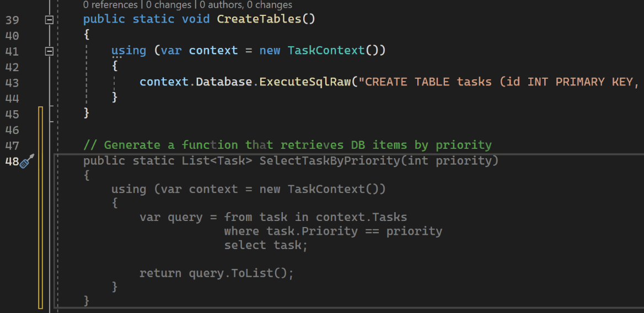Click the green comment on line 47

[x=287, y=145]
